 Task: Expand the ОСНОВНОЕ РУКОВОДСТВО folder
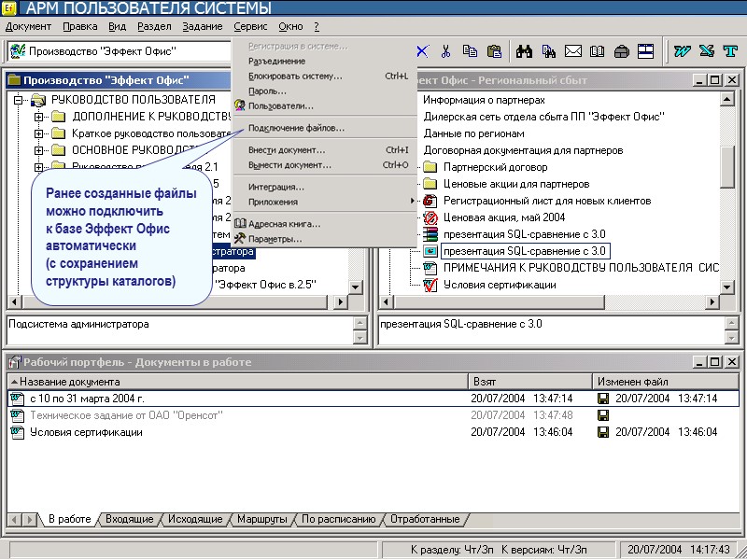click(39, 150)
